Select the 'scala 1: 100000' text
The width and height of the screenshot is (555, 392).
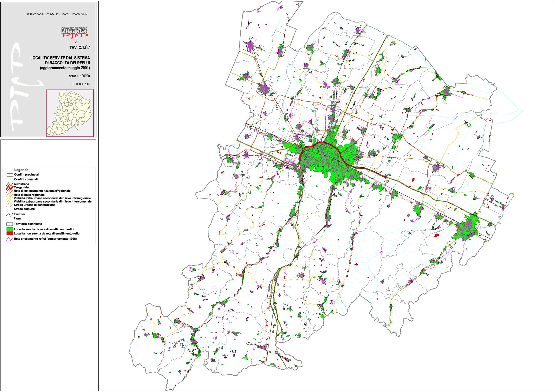[79, 76]
